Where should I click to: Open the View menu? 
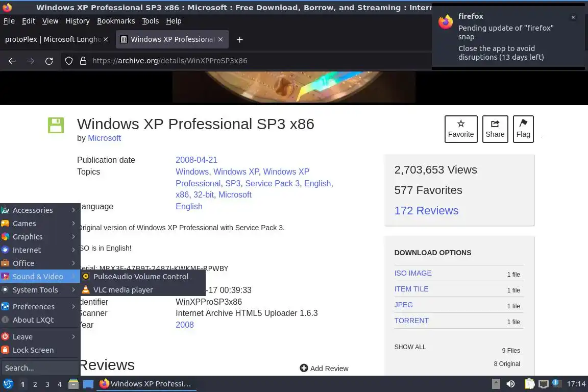(x=50, y=21)
